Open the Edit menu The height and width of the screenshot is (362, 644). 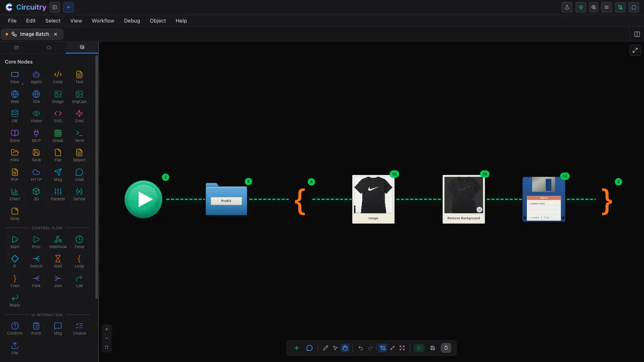coord(31,21)
